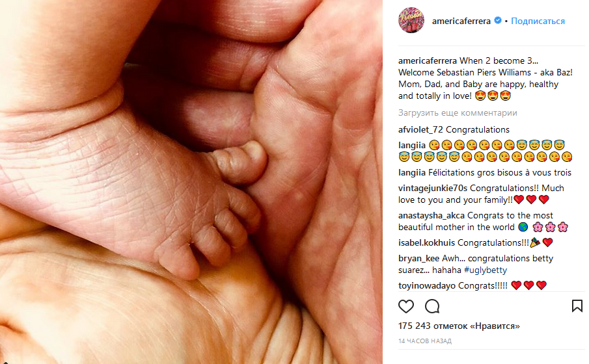Like the post with the heart icon
This screenshot has width=589, height=364.
click(405, 306)
